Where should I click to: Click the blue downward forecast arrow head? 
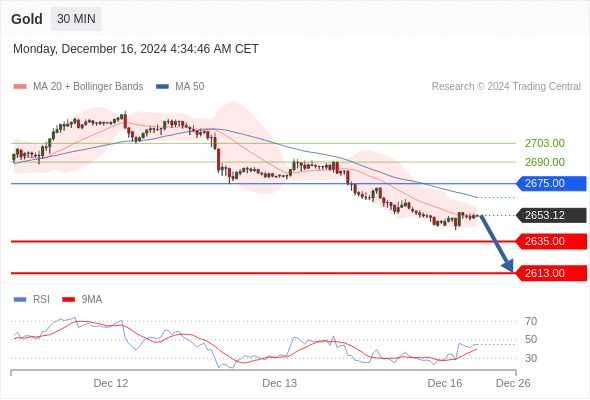click(508, 266)
